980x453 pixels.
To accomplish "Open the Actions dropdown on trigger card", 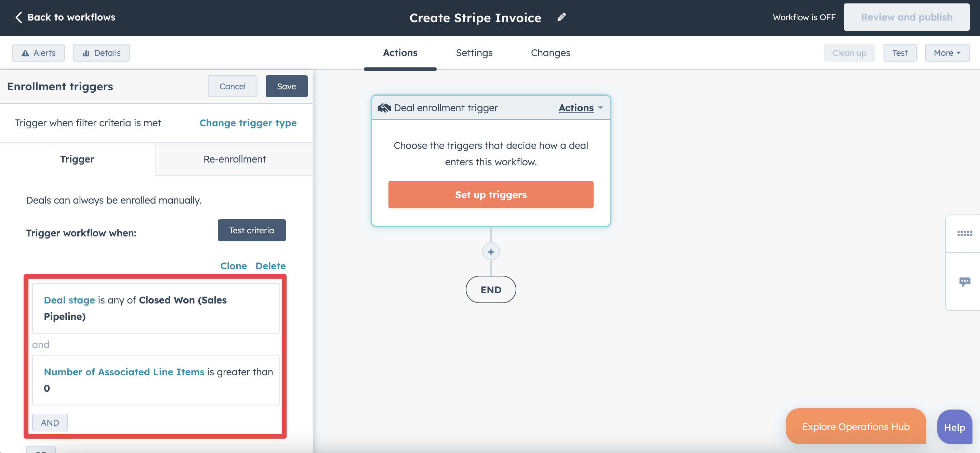I will (580, 108).
